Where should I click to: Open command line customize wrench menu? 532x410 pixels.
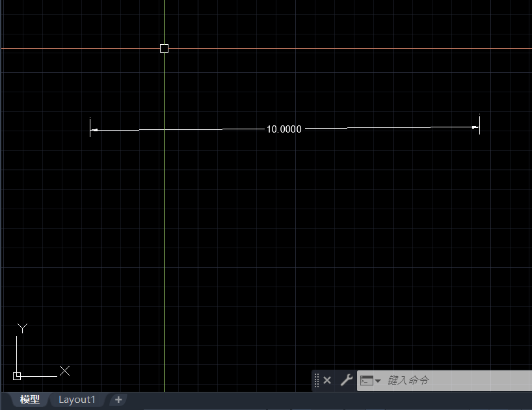[x=346, y=380]
